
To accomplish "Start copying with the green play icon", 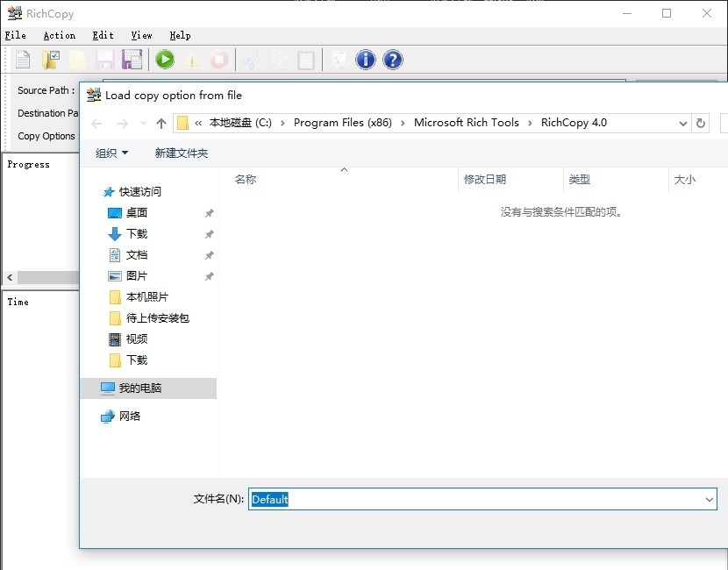I will 165,60.
